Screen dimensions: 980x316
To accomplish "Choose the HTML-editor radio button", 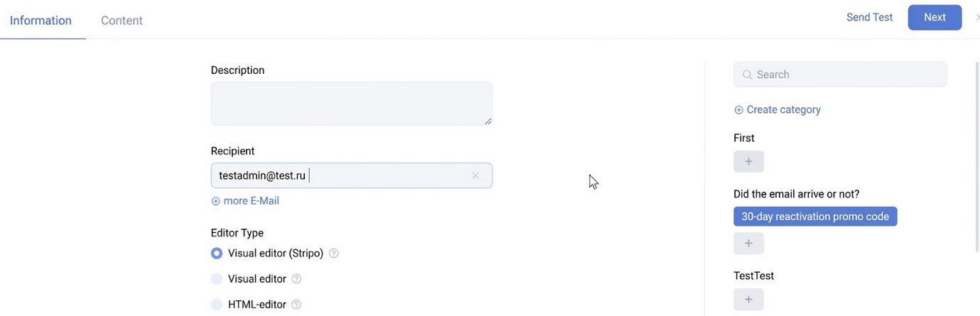I will 217,305.
